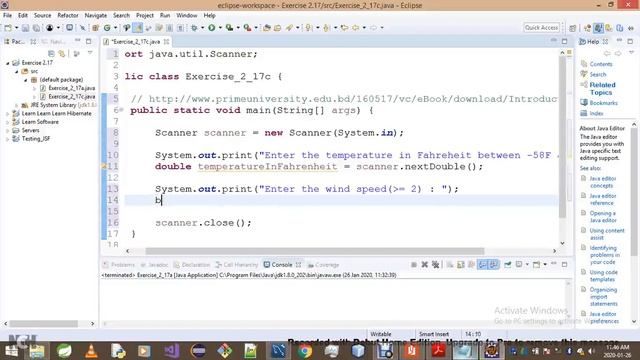Viewport: 640px width, 360px height.
Task: Open the Package Explorer view menu triangle
Action: click(90, 53)
